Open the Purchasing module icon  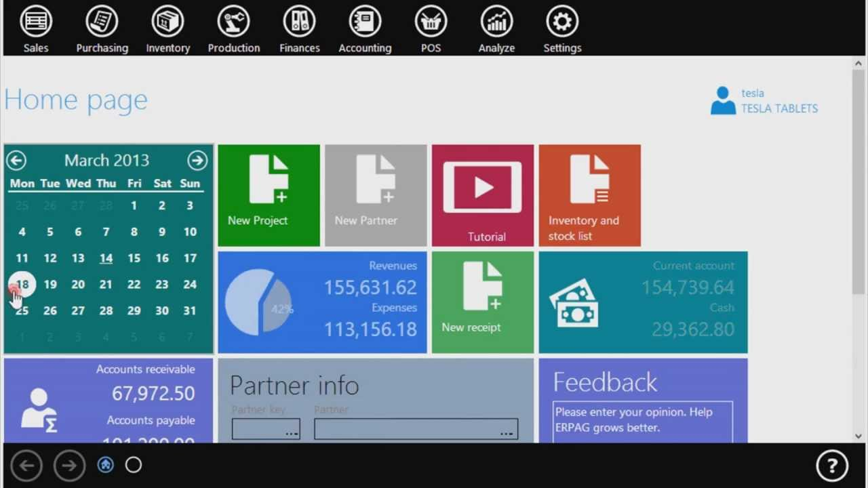(102, 22)
